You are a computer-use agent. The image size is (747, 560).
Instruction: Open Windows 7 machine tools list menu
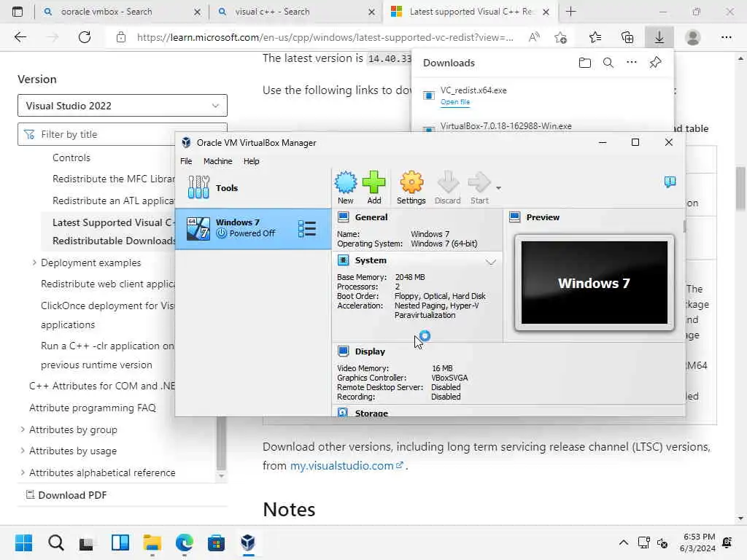pyautogui.click(x=307, y=228)
